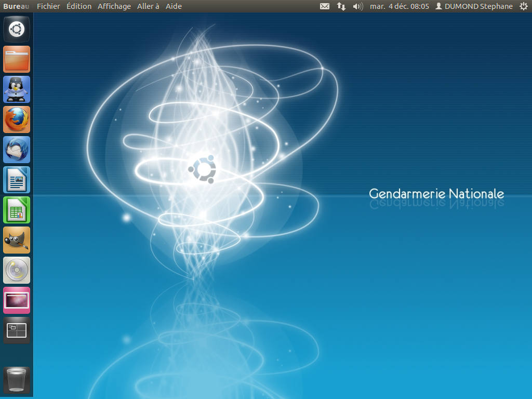Open the Aide menu
The height and width of the screenshot is (399, 532).
[174, 7]
